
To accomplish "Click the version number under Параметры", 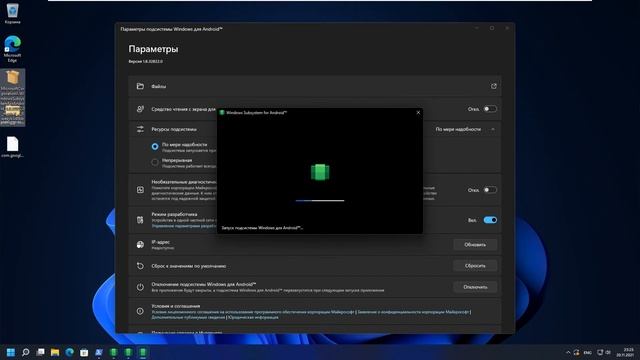I will point(145,61).
